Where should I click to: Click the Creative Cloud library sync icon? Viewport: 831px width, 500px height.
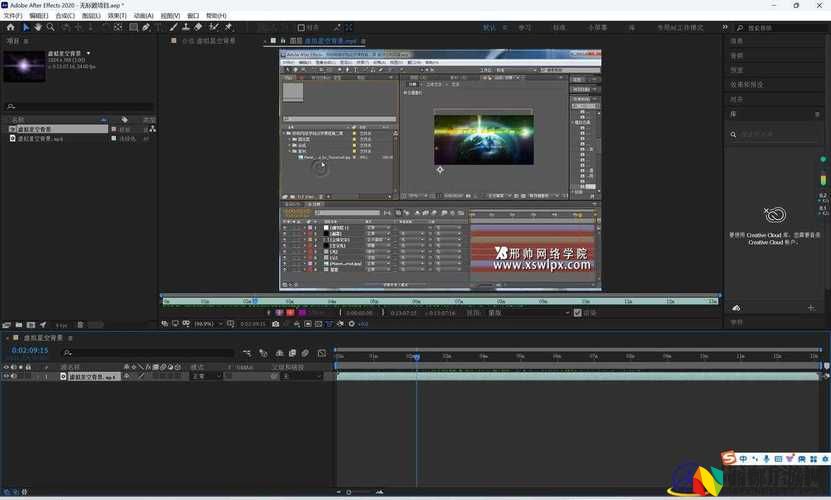774,214
